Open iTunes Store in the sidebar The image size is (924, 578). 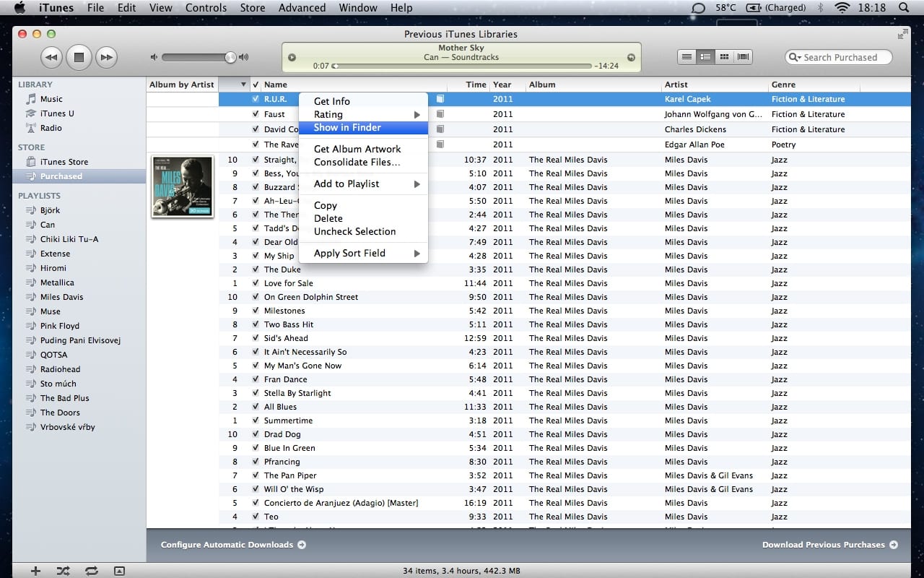(64, 162)
